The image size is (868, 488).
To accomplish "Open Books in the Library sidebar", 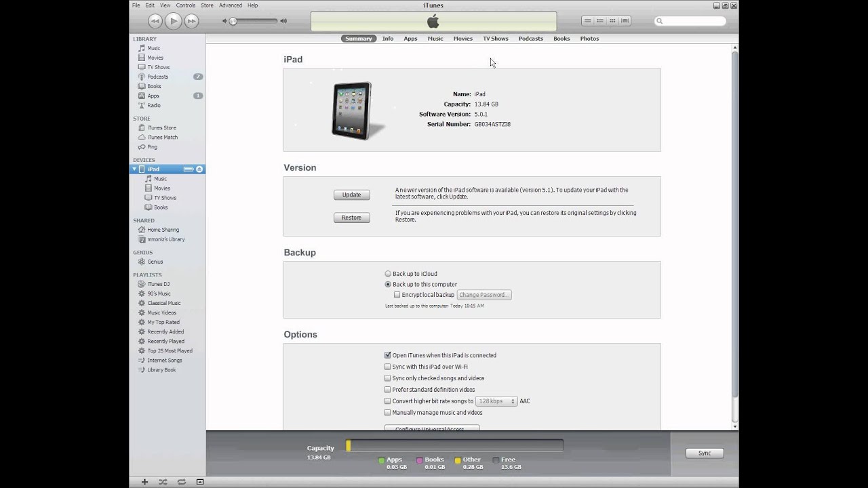I will tap(155, 86).
